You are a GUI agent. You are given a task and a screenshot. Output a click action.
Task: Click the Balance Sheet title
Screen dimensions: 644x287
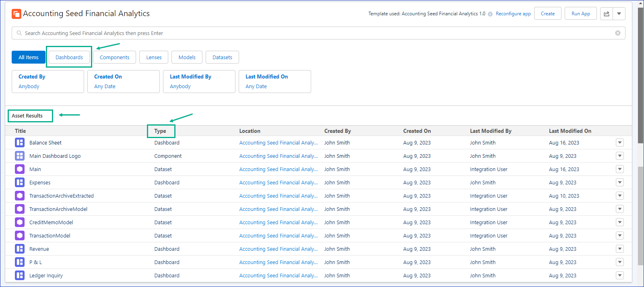point(45,142)
